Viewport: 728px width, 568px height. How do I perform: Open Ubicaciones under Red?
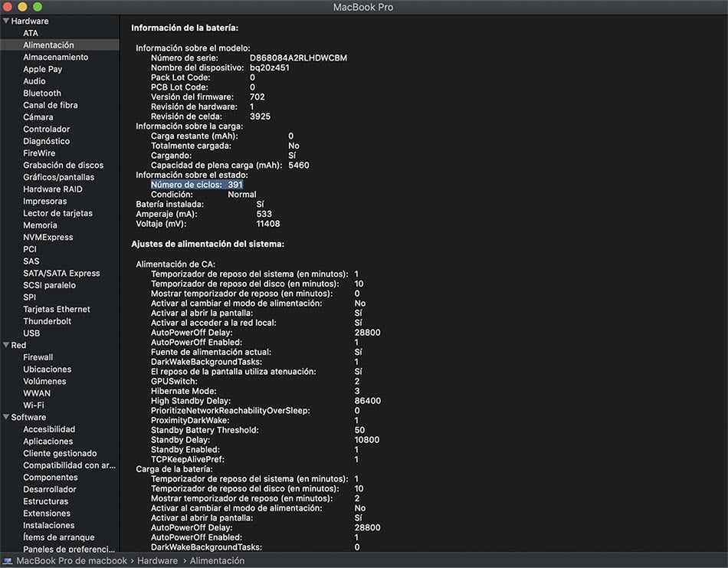(x=48, y=369)
